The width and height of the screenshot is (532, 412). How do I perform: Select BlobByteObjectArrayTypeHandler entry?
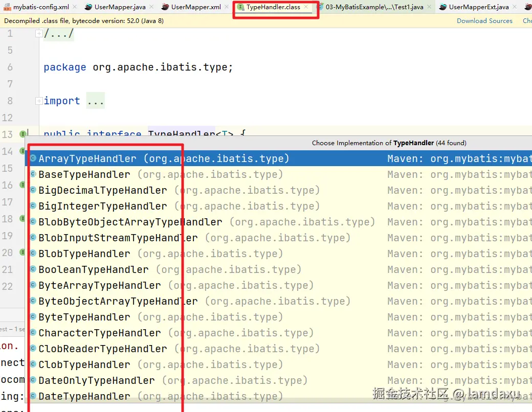(x=279, y=222)
